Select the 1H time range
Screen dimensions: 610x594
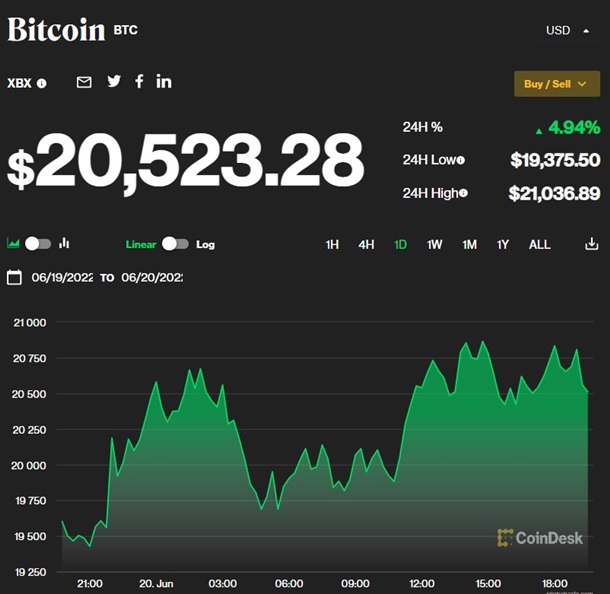click(333, 244)
